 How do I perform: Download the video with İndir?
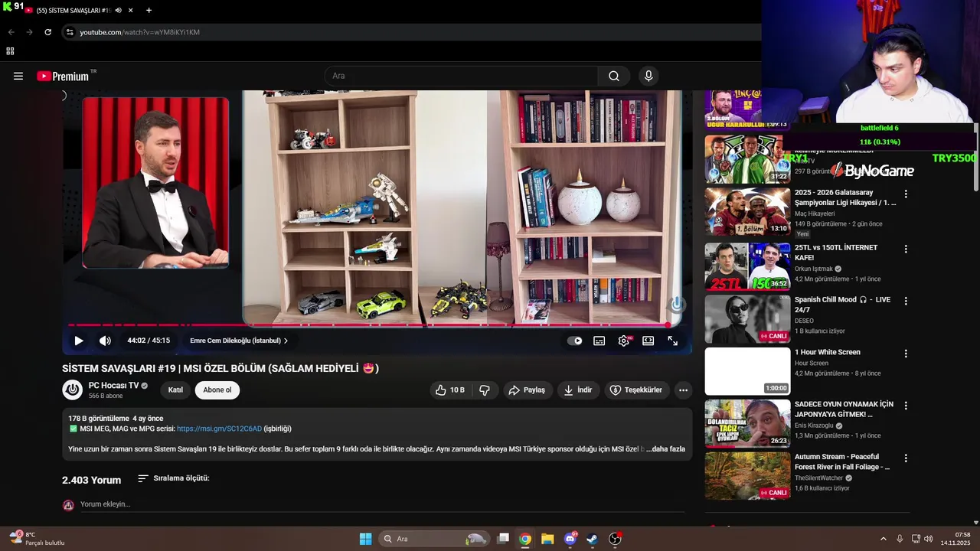click(x=578, y=390)
